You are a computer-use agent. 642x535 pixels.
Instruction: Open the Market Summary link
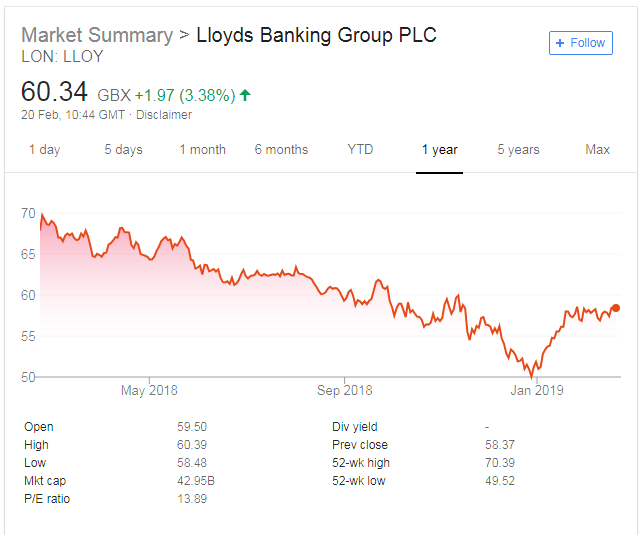pyautogui.click(x=97, y=35)
